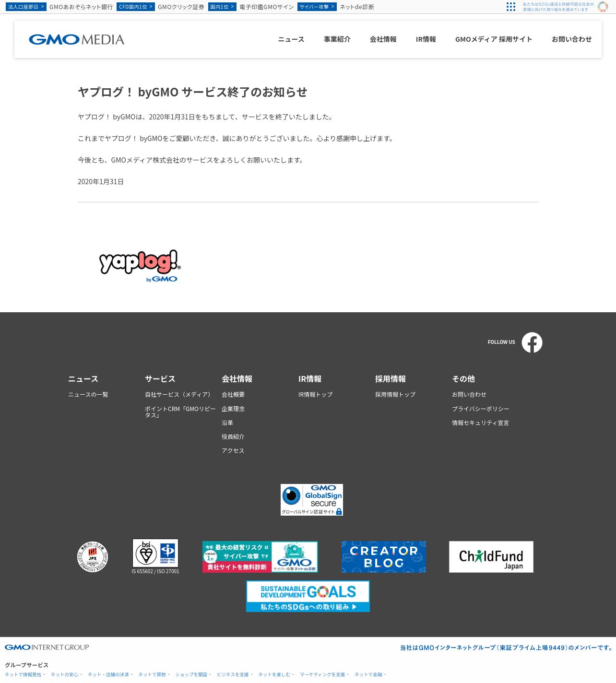Image resolution: width=616 pixels, height=683 pixels.
Task: Open the Facebook follow icon
Action: point(532,342)
